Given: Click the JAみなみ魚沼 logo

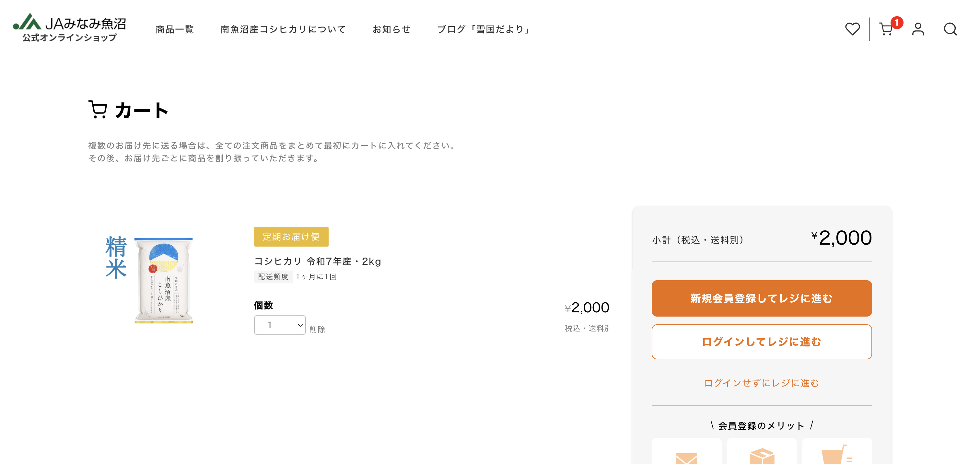Looking at the screenshot, I should click(68, 29).
